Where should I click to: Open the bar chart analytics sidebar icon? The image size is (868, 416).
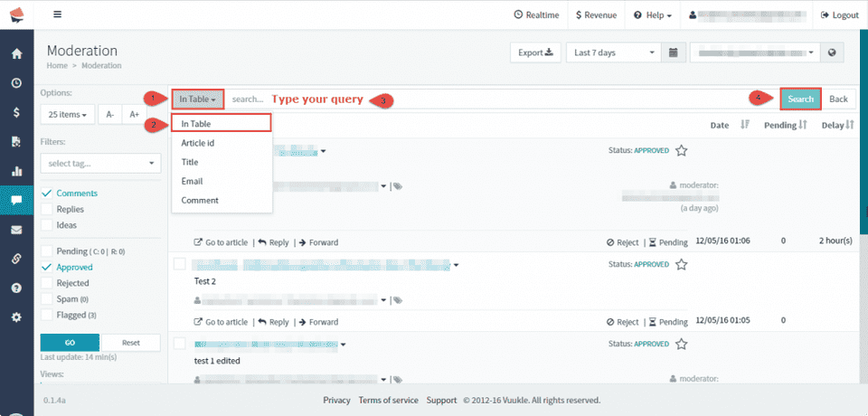click(x=16, y=171)
